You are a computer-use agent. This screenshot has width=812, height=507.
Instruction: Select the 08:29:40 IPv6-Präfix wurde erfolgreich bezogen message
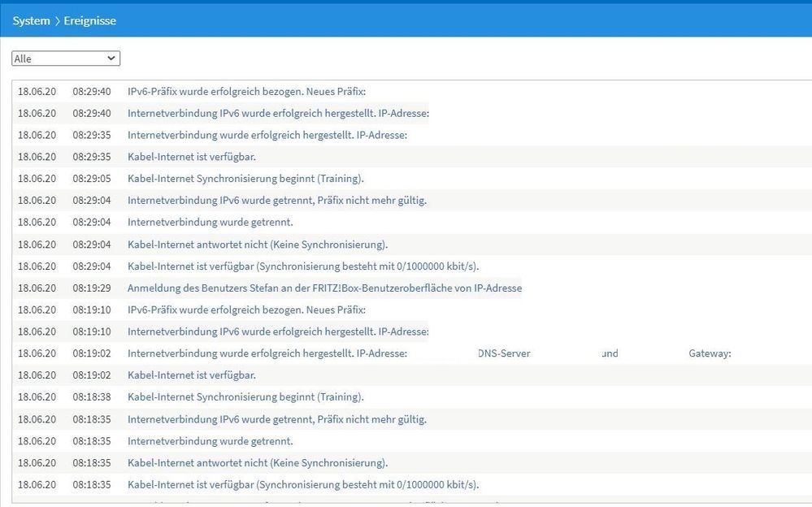246,92
